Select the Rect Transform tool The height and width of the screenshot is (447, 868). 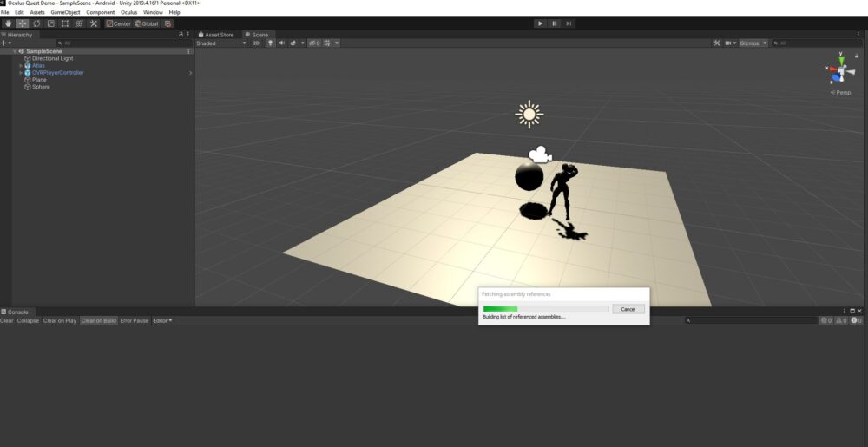65,23
